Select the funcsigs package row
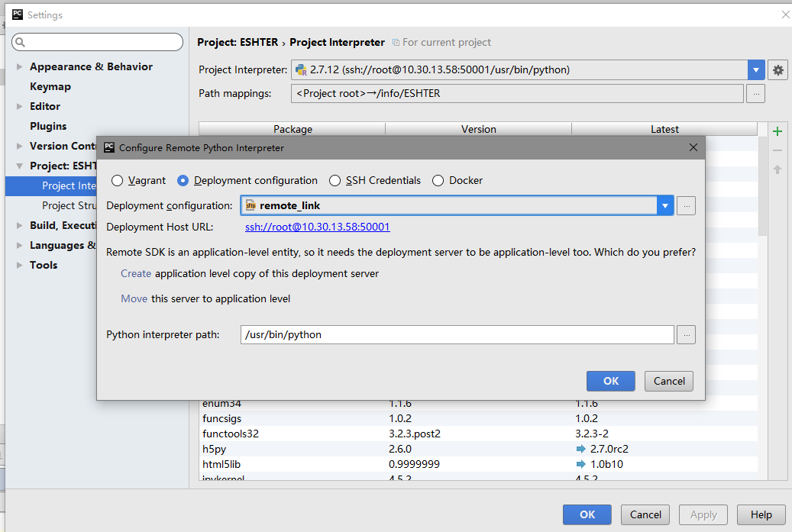792x532 pixels. [x=478, y=418]
